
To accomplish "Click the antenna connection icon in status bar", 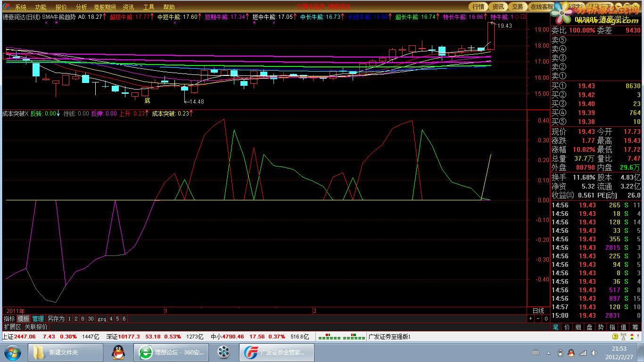I will [624, 337].
